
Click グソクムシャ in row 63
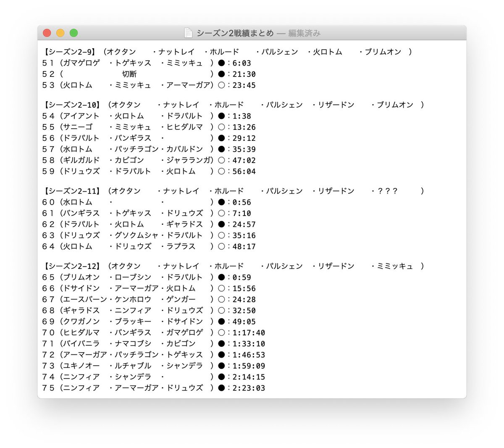click(137, 235)
